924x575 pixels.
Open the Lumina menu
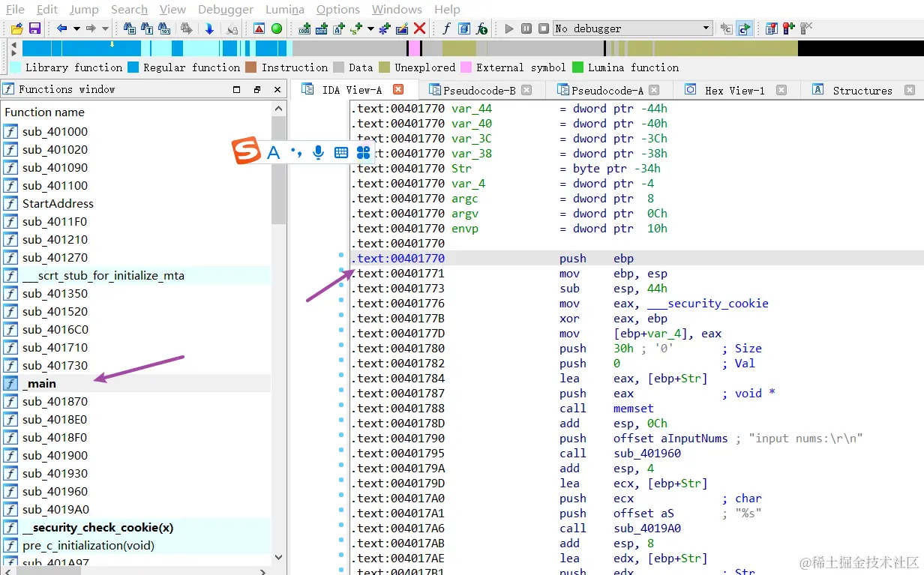click(x=285, y=9)
